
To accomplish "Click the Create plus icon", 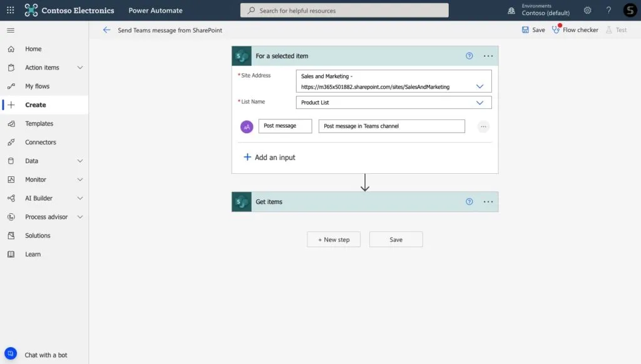I will tap(11, 105).
